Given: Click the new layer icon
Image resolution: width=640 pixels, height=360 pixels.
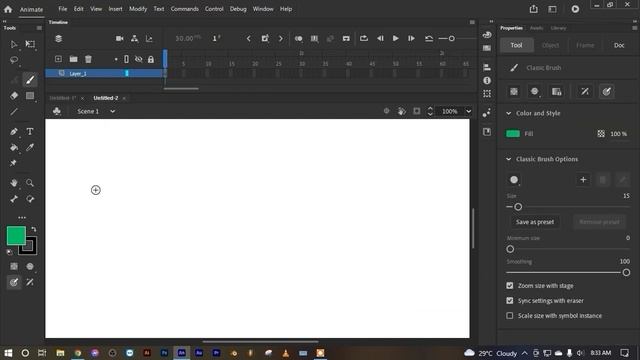Looking at the screenshot, I should click(x=58, y=59).
